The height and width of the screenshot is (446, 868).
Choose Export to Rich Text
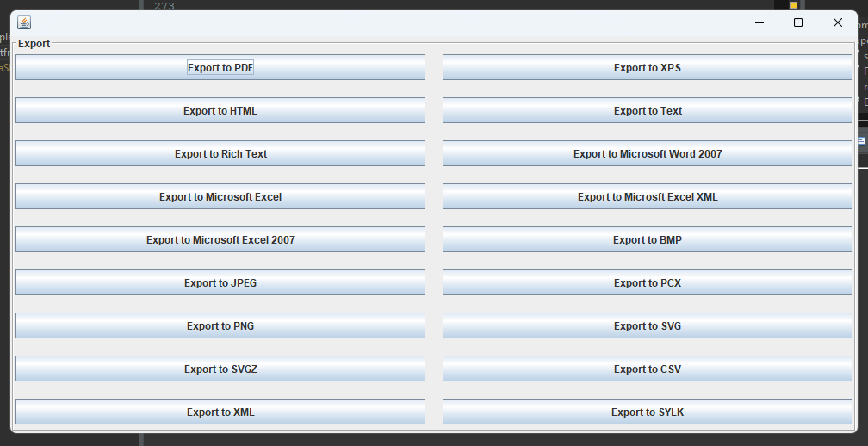pyautogui.click(x=220, y=153)
